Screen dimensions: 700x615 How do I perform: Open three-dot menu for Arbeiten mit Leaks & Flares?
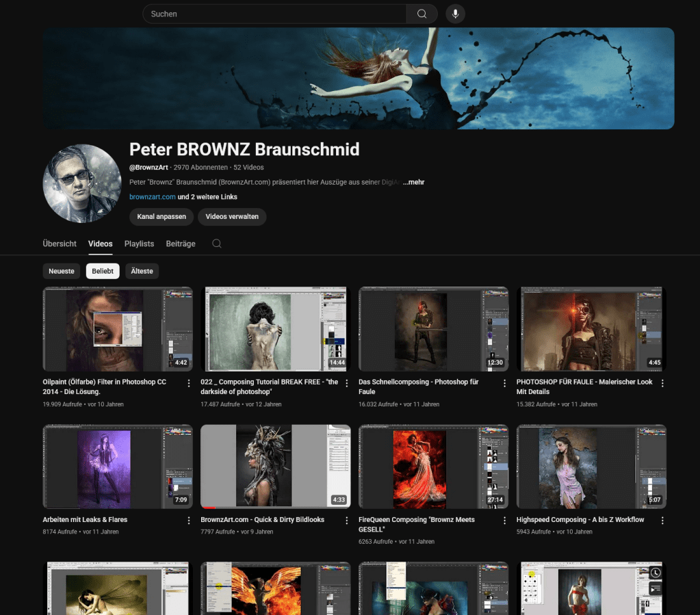click(x=189, y=521)
